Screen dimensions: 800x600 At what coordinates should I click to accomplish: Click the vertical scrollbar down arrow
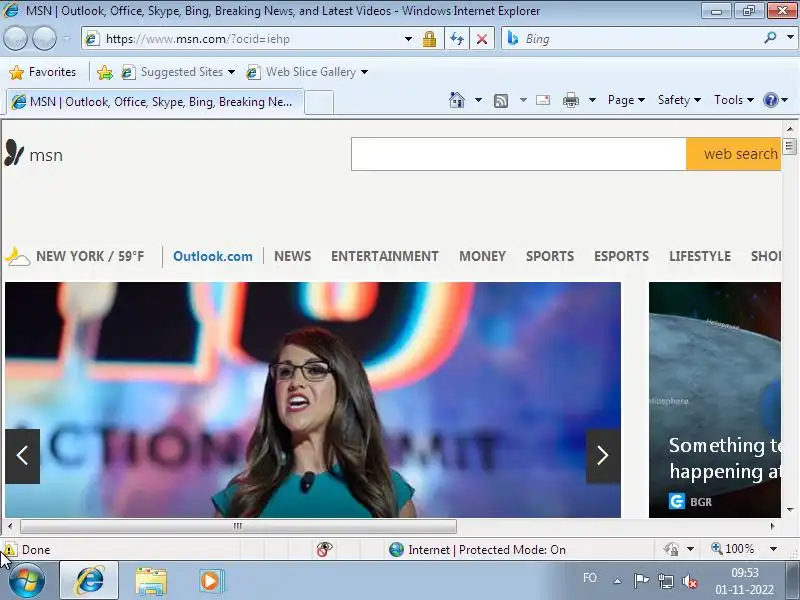point(790,510)
